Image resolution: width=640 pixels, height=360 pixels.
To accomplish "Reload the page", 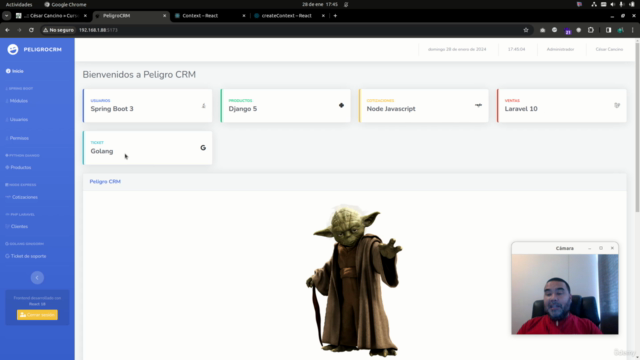I will coord(31,30).
